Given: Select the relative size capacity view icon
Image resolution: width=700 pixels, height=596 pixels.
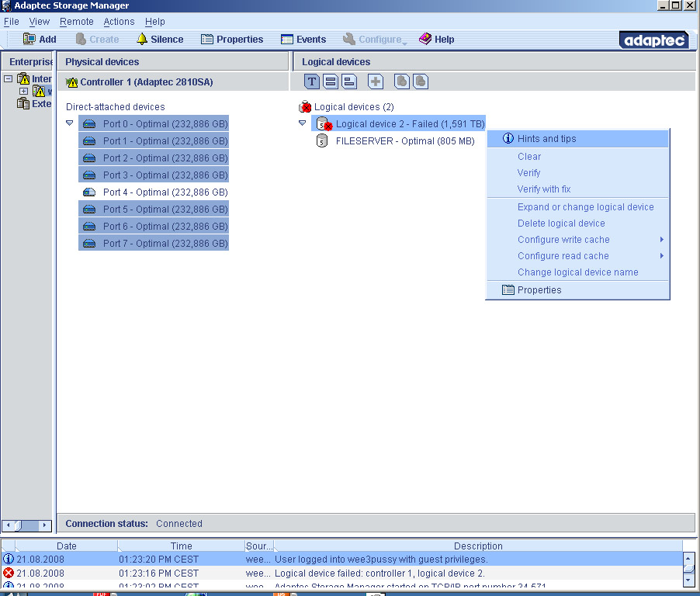Looking at the screenshot, I should [349, 81].
